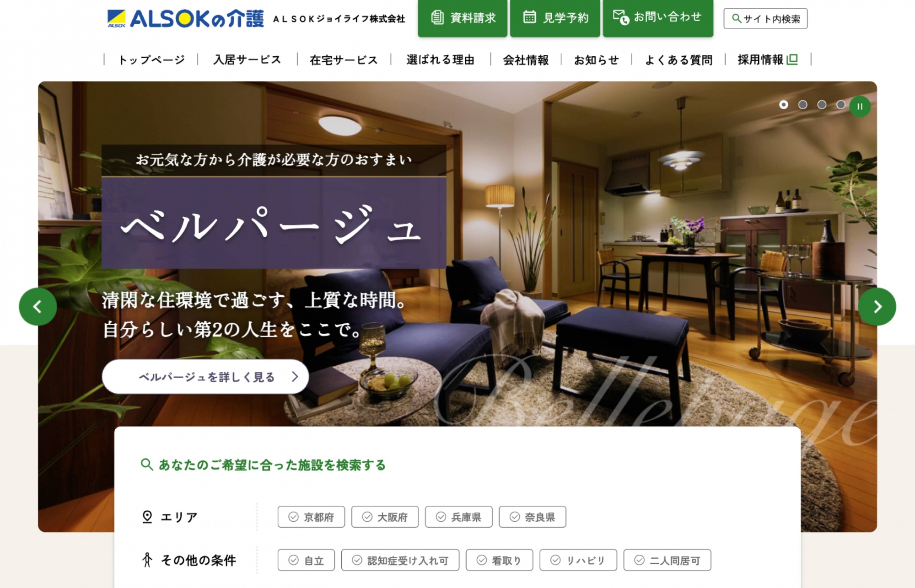Check the 大阪府 area filter
Viewport: 915px width, 588px height.
385,517
